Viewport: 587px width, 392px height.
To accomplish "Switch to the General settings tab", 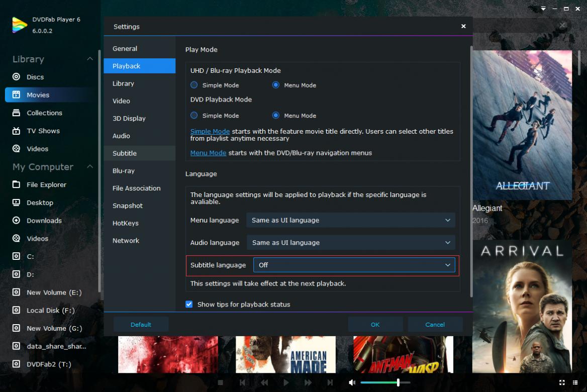I will point(140,49).
